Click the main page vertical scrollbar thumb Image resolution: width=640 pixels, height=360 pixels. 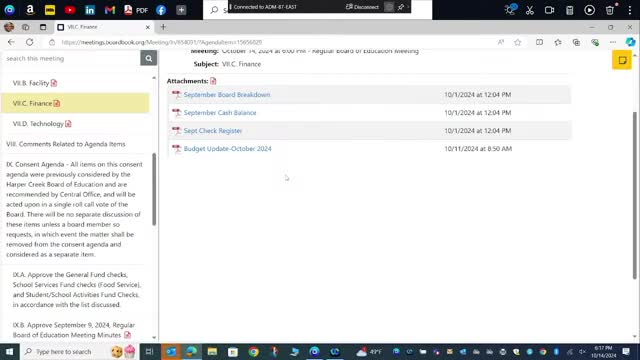(635, 195)
